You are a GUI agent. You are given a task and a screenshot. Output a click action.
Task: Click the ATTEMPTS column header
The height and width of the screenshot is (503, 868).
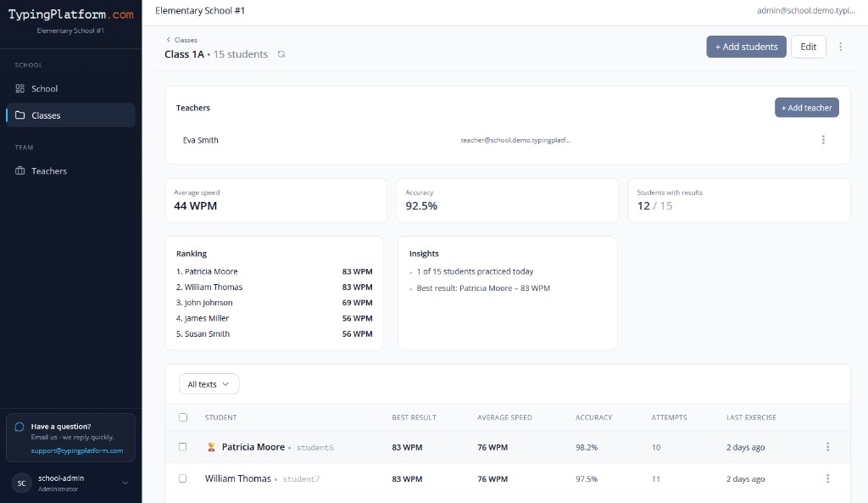click(x=669, y=417)
